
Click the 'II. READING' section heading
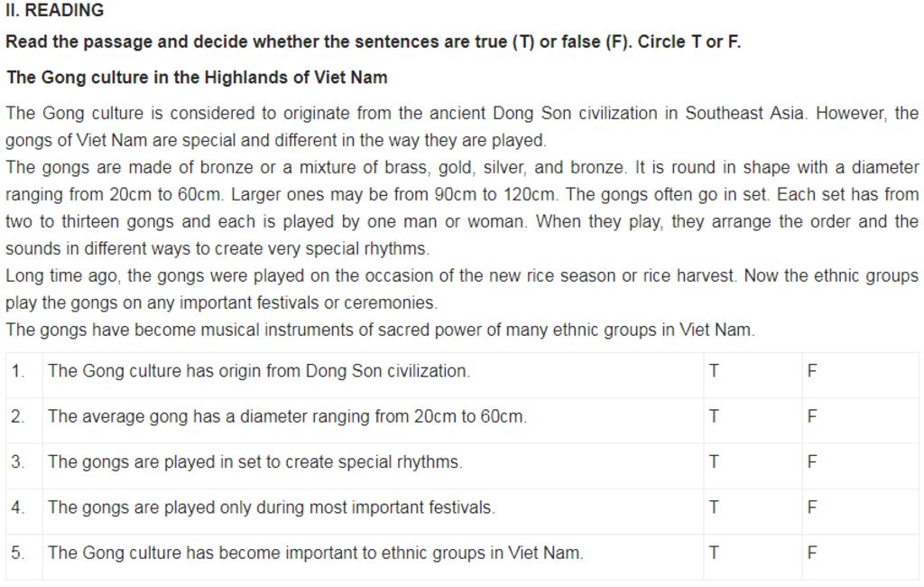54,10
